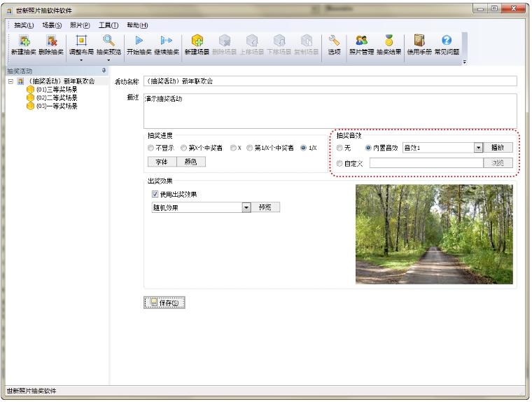Click the 继续抽奖 toolbar icon
Image resolution: width=532 pixels, height=402 pixels.
[166, 41]
